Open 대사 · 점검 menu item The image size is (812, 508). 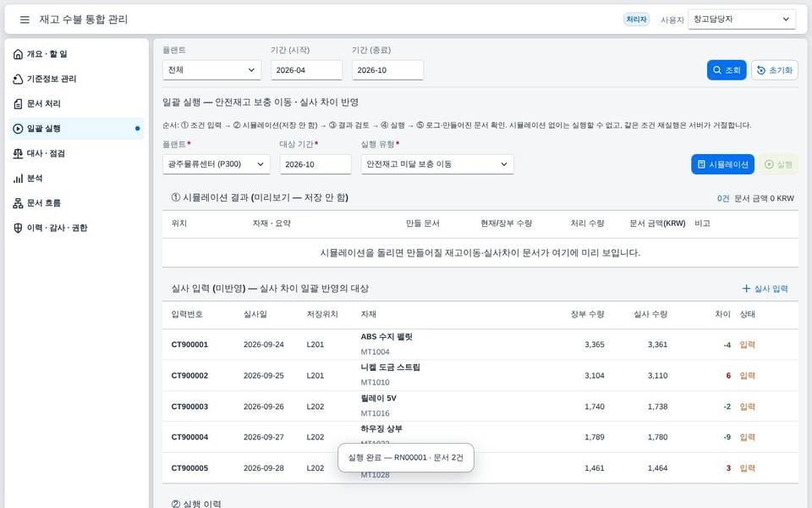pos(76,153)
